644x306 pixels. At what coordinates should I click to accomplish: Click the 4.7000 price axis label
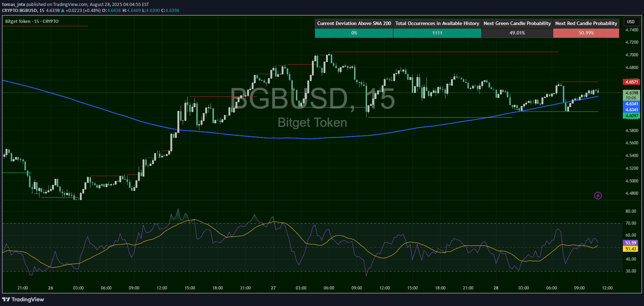(632, 55)
